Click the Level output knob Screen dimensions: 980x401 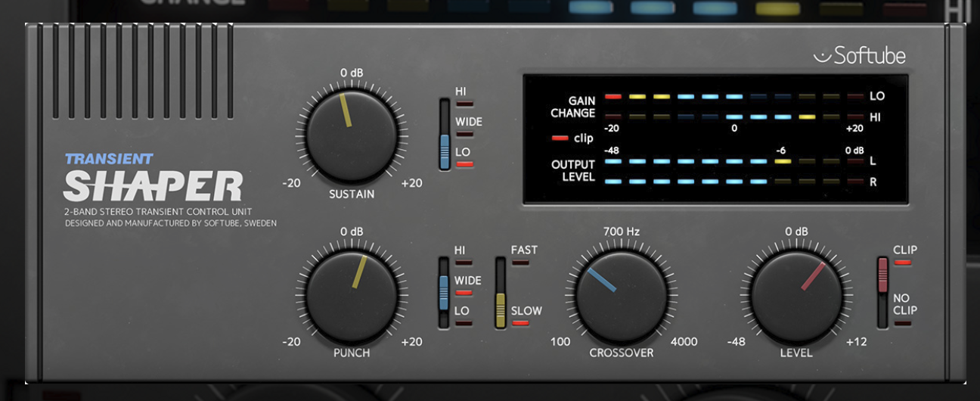[796, 295]
